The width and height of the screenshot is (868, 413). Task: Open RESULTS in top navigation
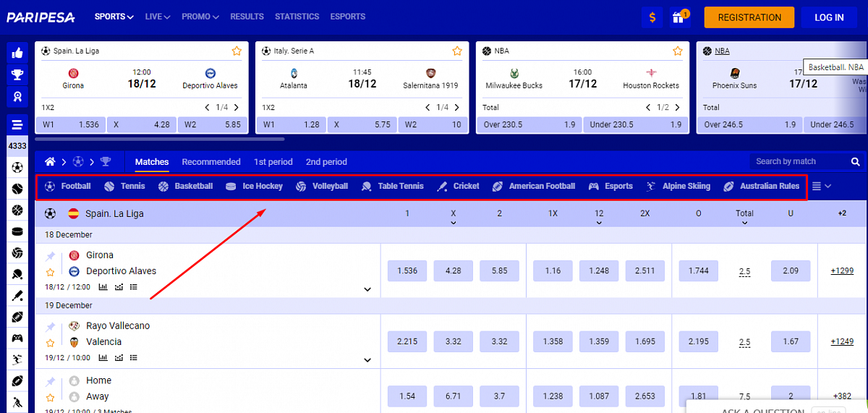click(247, 17)
